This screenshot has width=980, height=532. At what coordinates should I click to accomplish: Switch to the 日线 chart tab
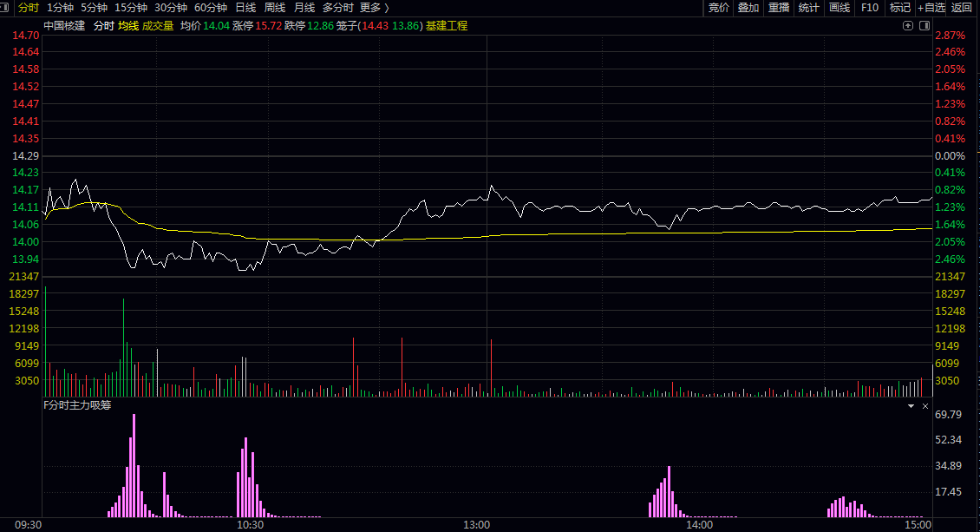(245, 8)
